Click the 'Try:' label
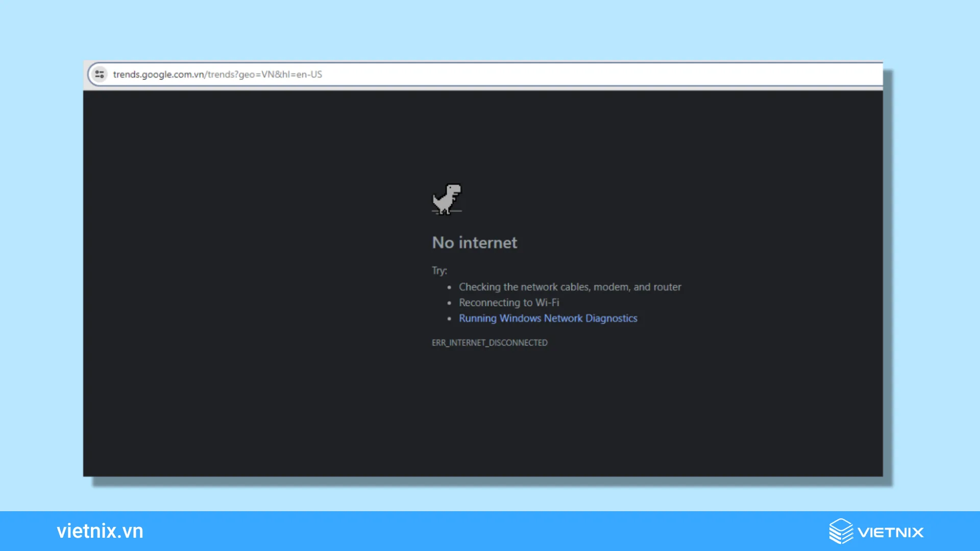Viewport: 980px width, 551px height. pos(439,271)
